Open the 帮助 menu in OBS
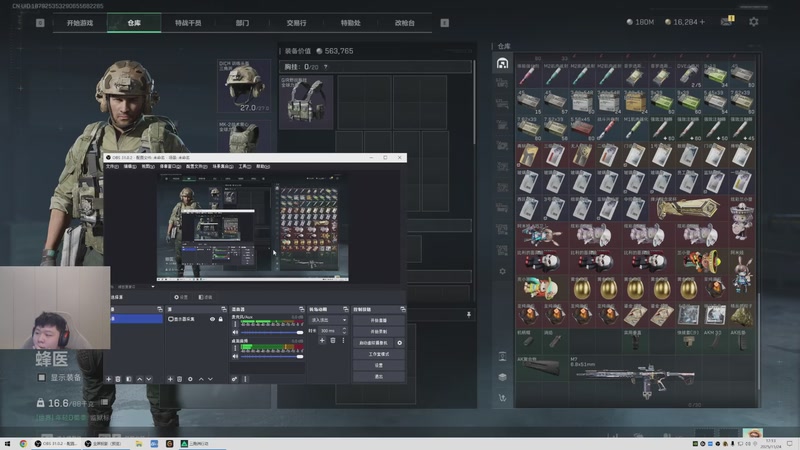 pyautogui.click(x=263, y=166)
